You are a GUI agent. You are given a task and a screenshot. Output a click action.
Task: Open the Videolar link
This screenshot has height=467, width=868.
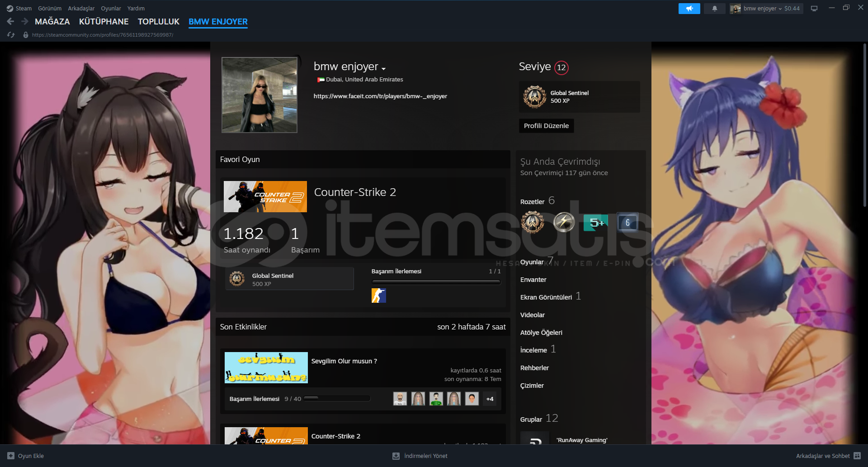click(x=532, y=315)
